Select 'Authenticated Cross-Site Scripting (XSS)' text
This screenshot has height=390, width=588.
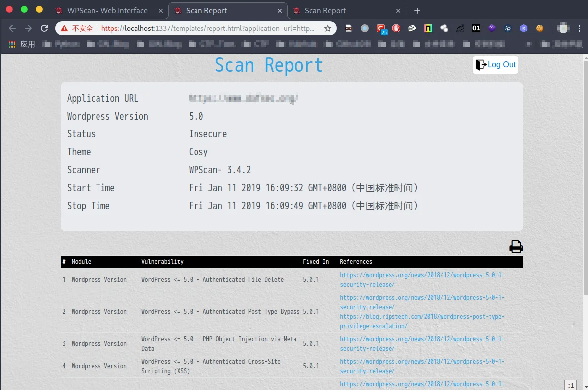[x=211, y=366]
